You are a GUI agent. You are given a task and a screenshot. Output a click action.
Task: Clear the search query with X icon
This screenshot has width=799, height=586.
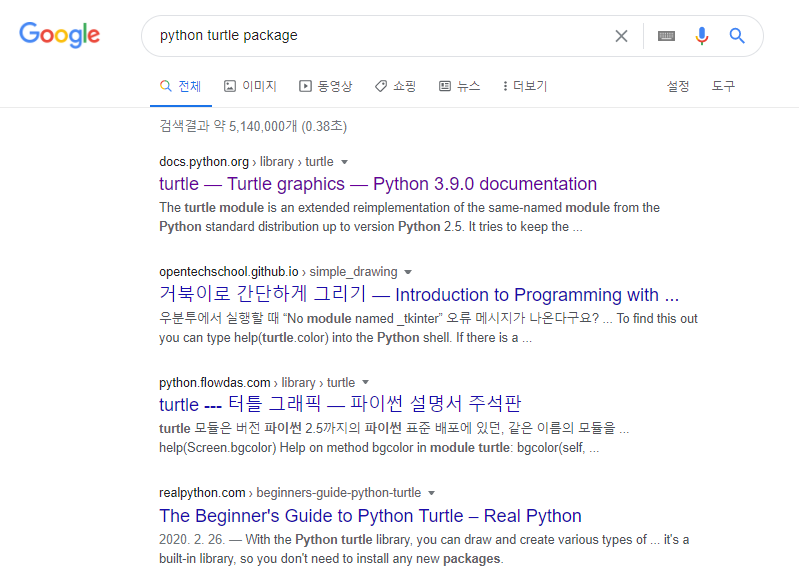tap(621, 36)
